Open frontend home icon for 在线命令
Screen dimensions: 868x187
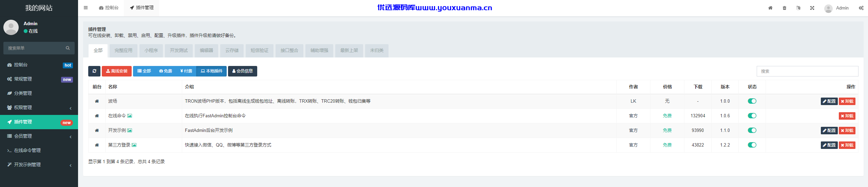click(x=97, y=116)
